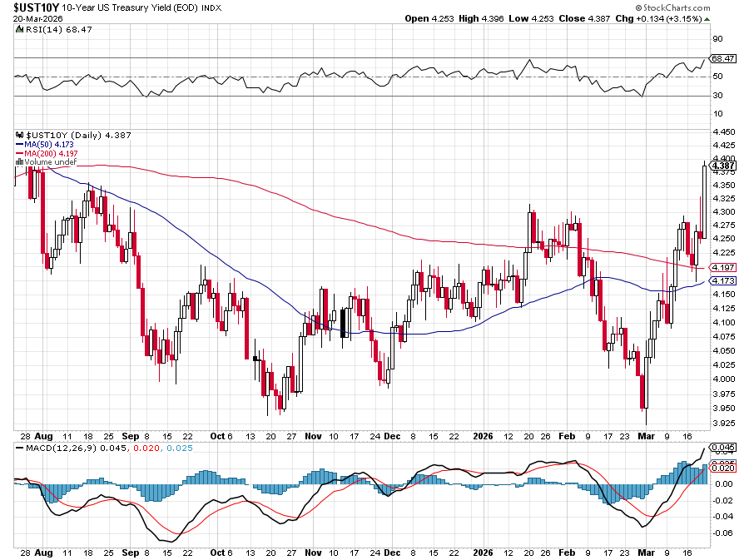Screen dimensions: 749x560
Task: Click the 0.045 MACD value tag
Action: (721, 449)
